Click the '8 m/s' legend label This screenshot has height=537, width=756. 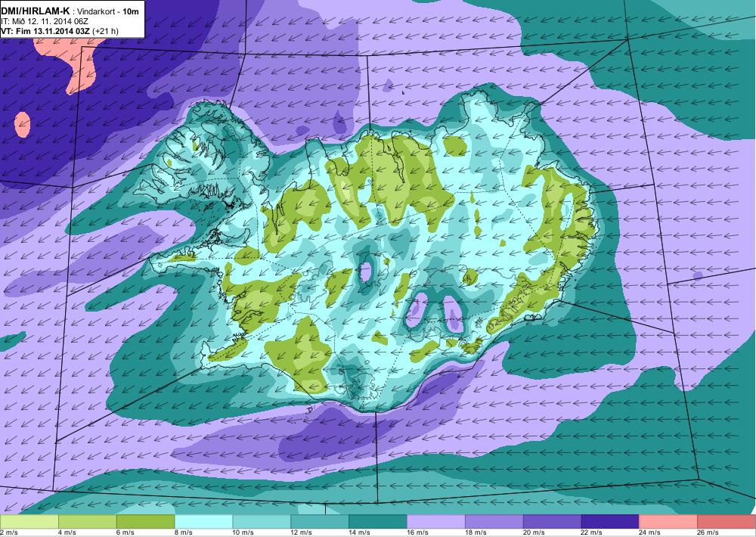pyautogui.click(x=183, y=532)
